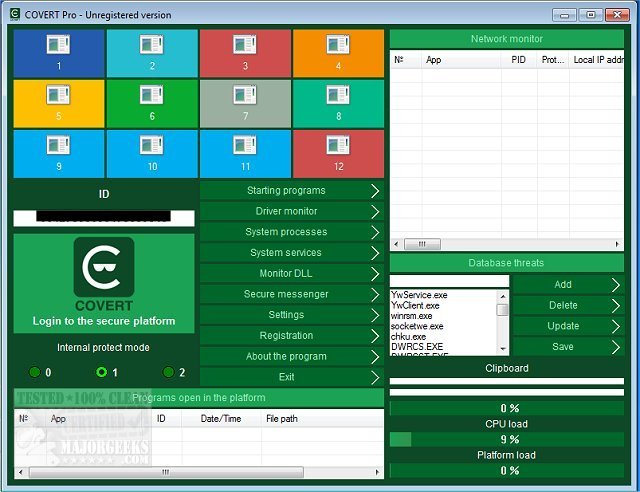Open the Starting programs menu item

click(x=291, y=191)
